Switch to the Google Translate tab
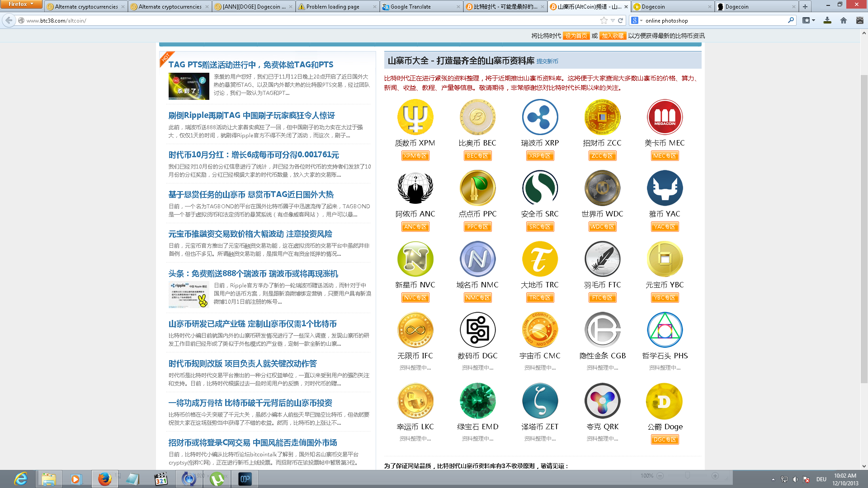Screen dimensions: 868x488 (421, 6)
